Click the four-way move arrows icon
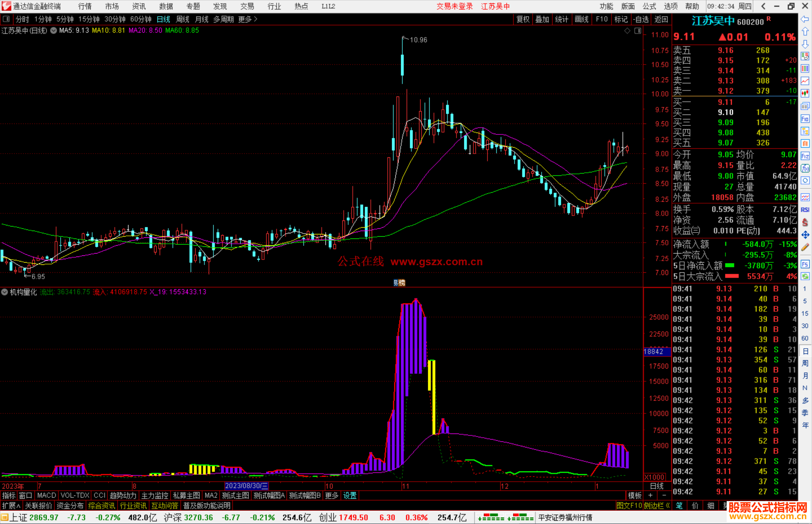The width and height of the screenshot is (812, 524). coord(805,235)
